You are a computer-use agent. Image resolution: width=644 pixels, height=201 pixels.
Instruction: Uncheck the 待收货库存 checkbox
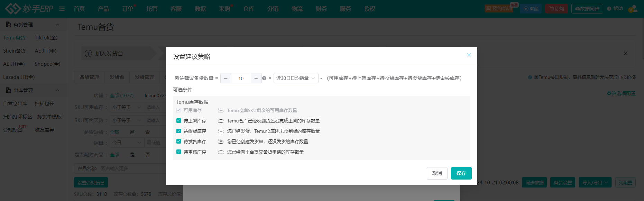(x=178, y=131)
